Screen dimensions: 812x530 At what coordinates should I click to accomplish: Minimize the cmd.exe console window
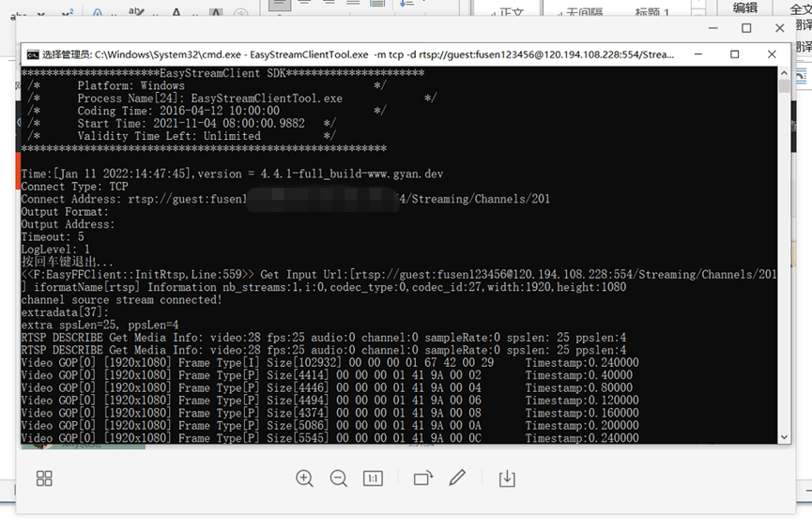pos(698,53)
